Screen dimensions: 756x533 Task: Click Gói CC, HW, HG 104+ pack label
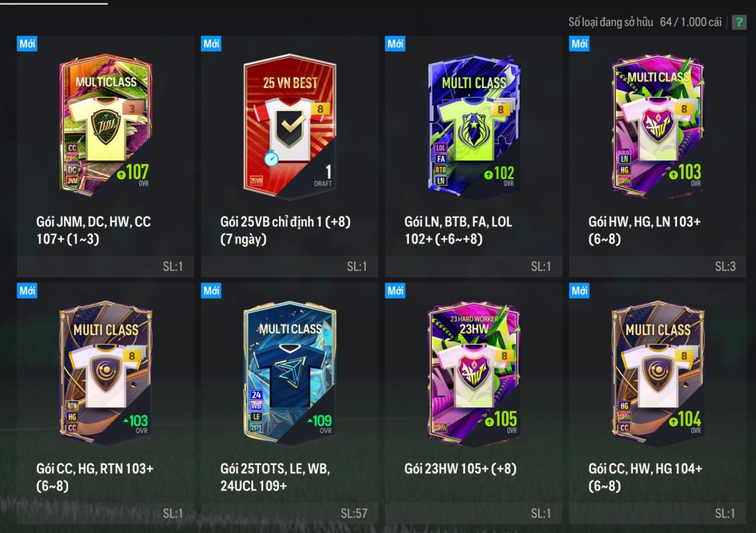(x=645, y=477)
